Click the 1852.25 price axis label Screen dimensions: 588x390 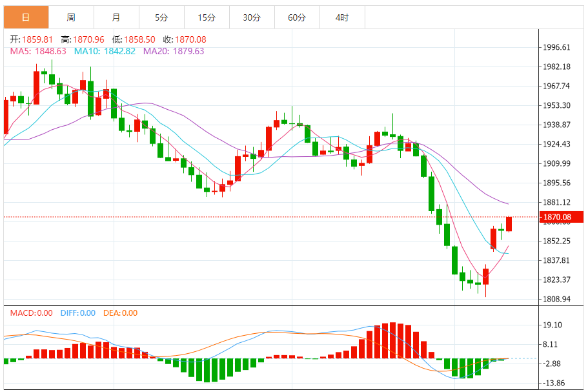556,241
